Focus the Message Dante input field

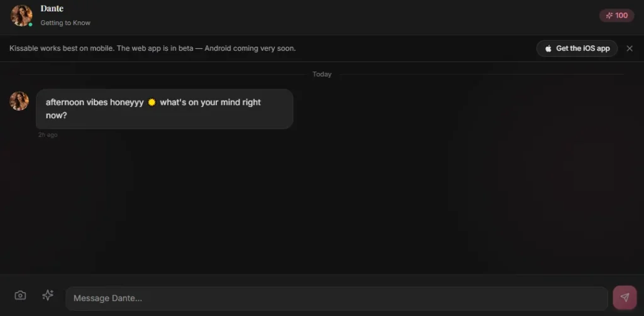pos(336,298)
